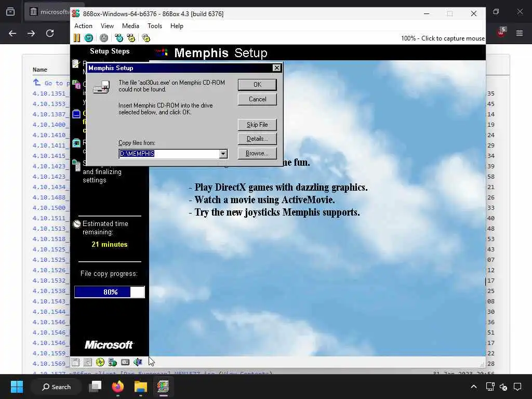The image size is (532, 399).
Task: Open the 4.10.1500 entry in the browser list
Action: click(50, 208)
